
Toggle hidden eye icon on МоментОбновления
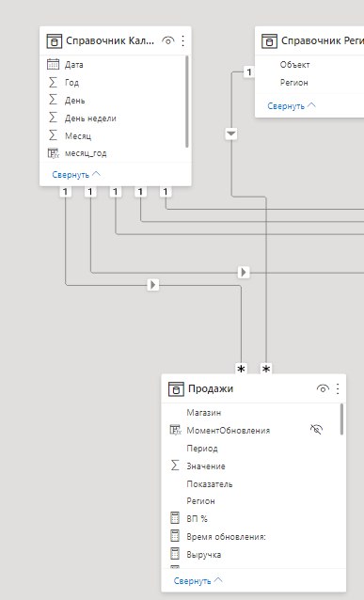point(316,430)
